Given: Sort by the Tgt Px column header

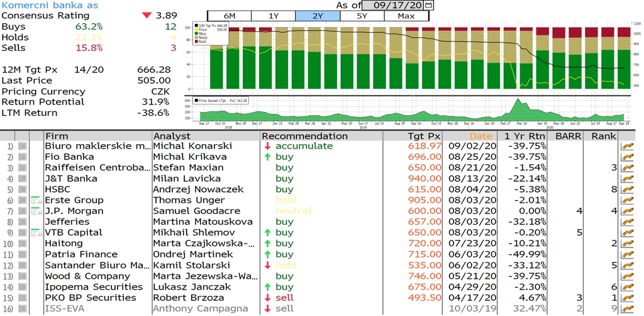Looking at the screenshot, I should (413, 136).
